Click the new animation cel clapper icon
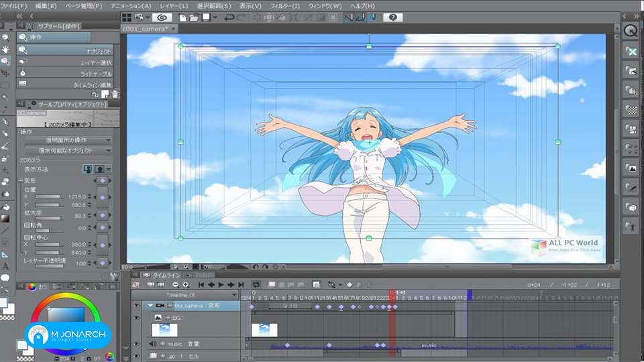Screen dimensions: 644x362 tap(271, 284)
